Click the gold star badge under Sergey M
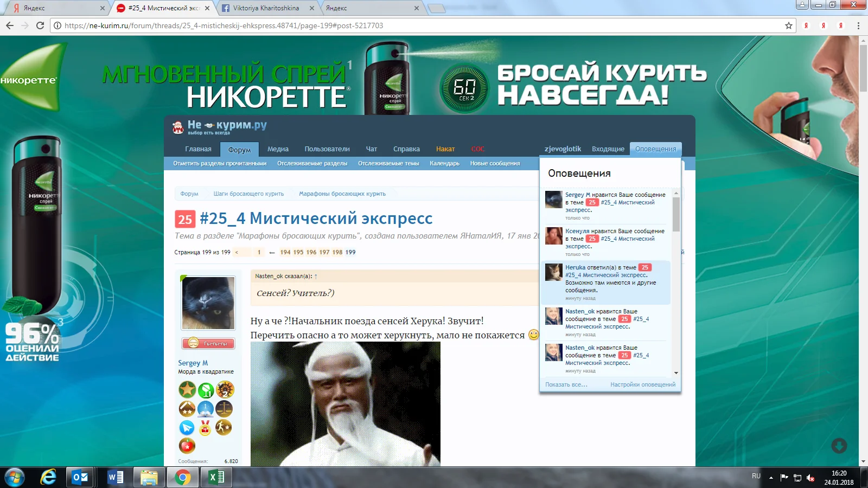The width and height of the screenshot is (868, 488). pyautogui.click(x=187, y=389)
